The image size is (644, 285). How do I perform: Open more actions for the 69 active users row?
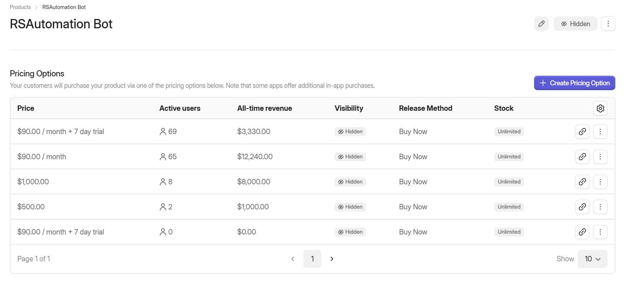600,132
